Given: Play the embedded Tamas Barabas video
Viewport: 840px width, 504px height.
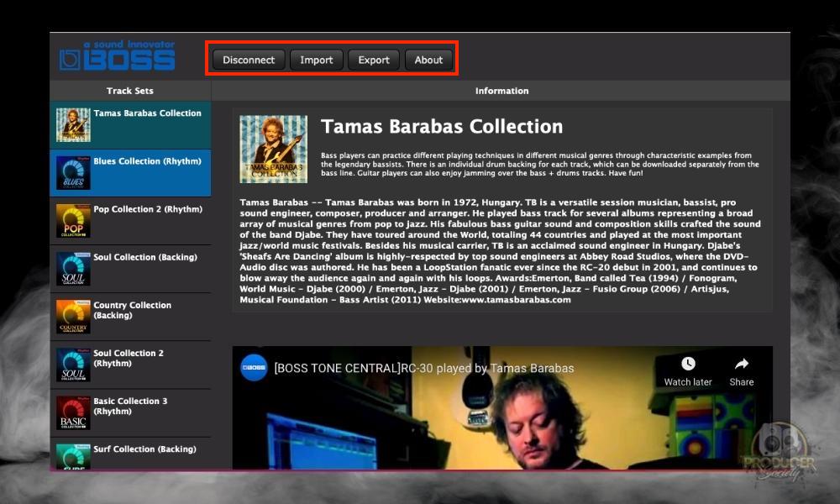Looking at the screenshot, I should point(502,408).
